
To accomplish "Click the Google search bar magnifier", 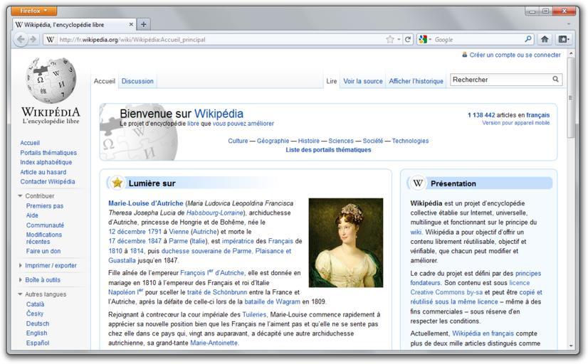I will (x=528, y=40).
